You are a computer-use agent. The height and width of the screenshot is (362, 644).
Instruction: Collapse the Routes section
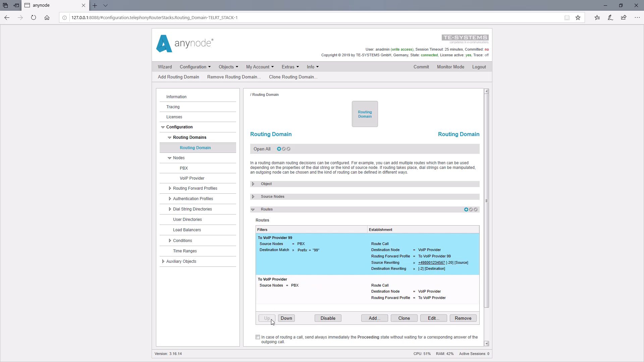(253, 209)
